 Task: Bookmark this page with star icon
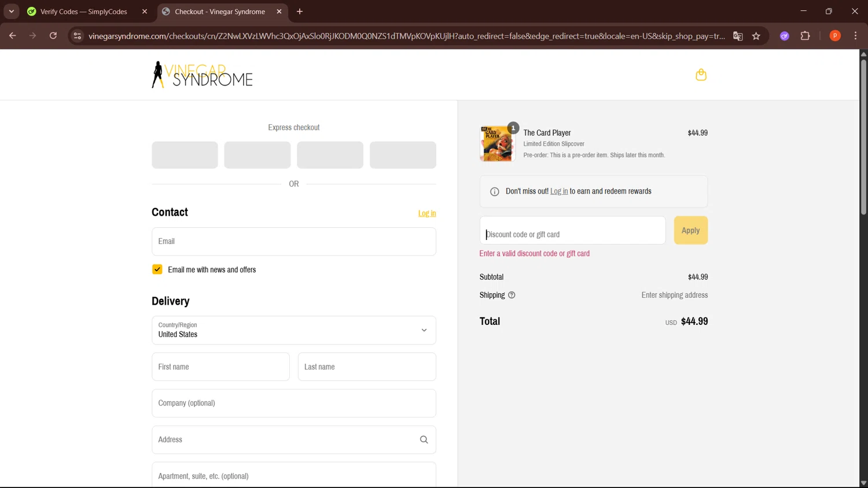(x=756, y=36)
